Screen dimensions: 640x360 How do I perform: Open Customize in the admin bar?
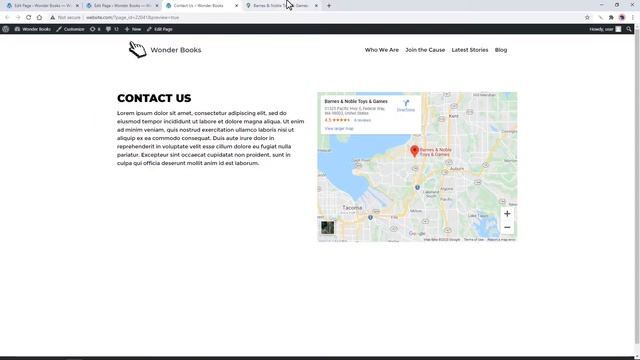coord(70,29)
